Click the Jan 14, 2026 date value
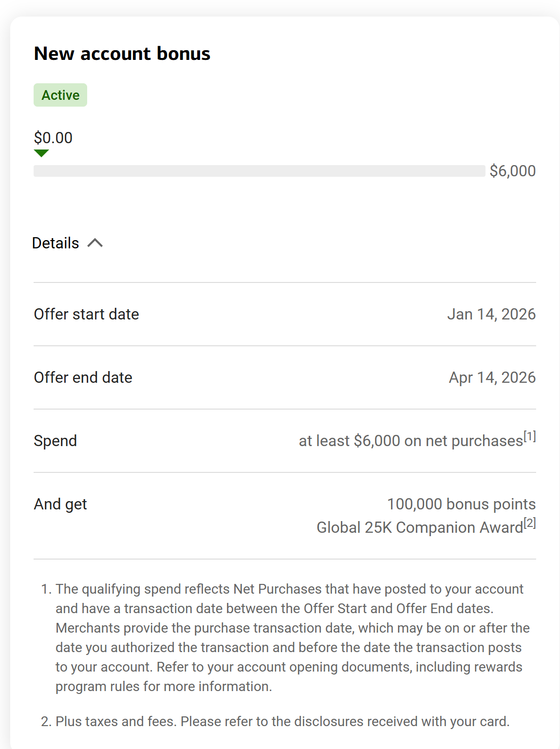This screenshot has height=749, width=560. [x=491, y=314]
